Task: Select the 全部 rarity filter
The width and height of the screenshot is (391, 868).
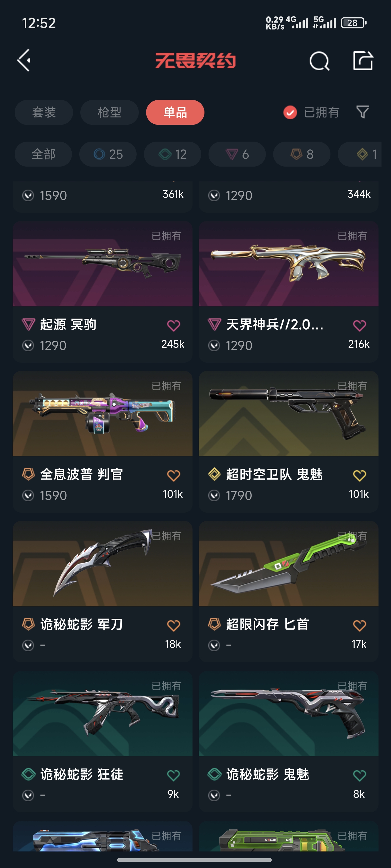Action: tap(43, 154)
